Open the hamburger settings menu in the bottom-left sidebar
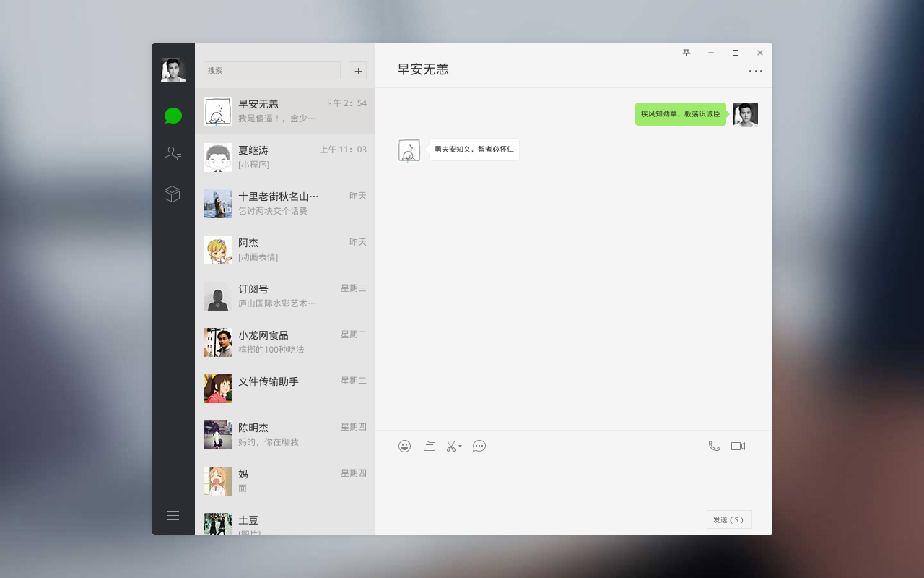This screenshot has height=578, width=924. click(173, 515)
